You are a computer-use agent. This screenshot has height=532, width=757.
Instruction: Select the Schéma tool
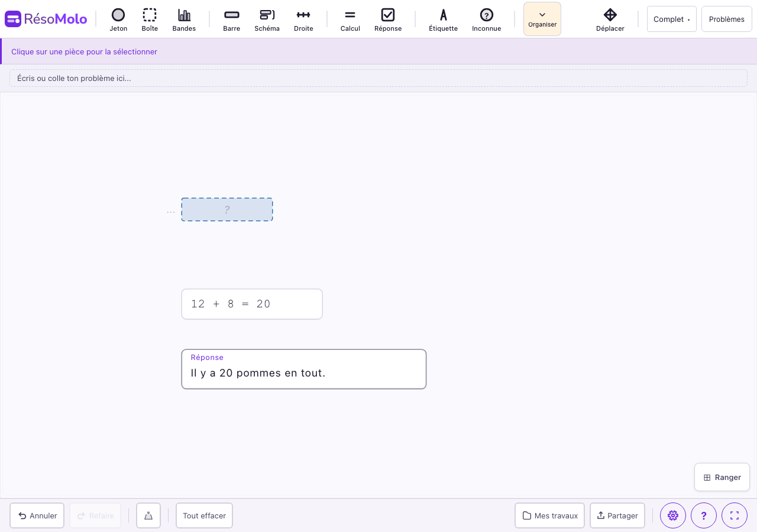267,19
